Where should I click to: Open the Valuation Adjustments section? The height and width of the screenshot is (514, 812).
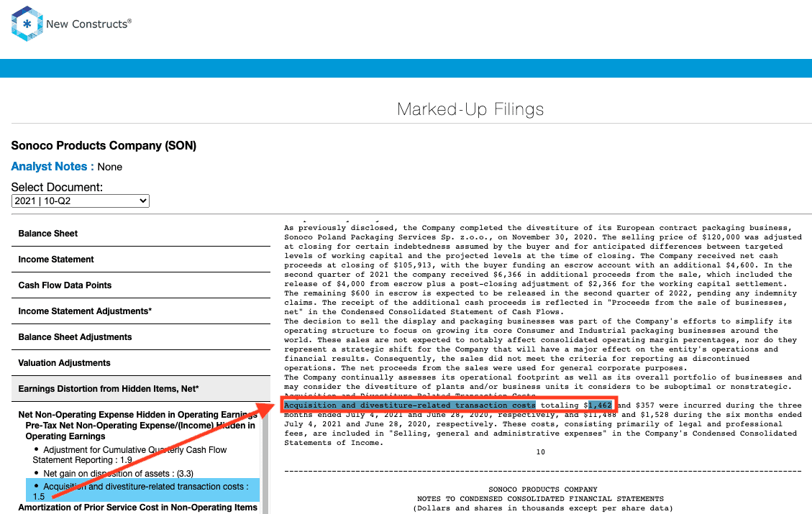click(x=141, y=363)
